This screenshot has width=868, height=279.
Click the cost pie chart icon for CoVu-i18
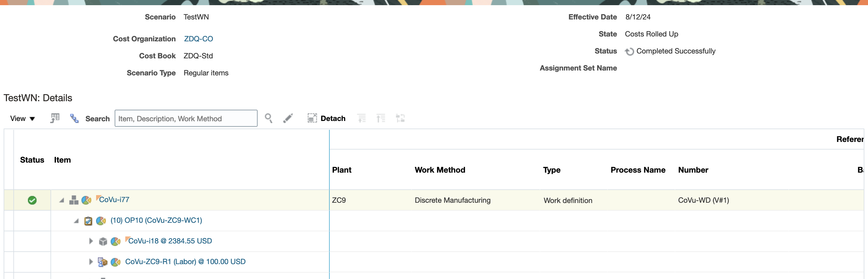115,241
